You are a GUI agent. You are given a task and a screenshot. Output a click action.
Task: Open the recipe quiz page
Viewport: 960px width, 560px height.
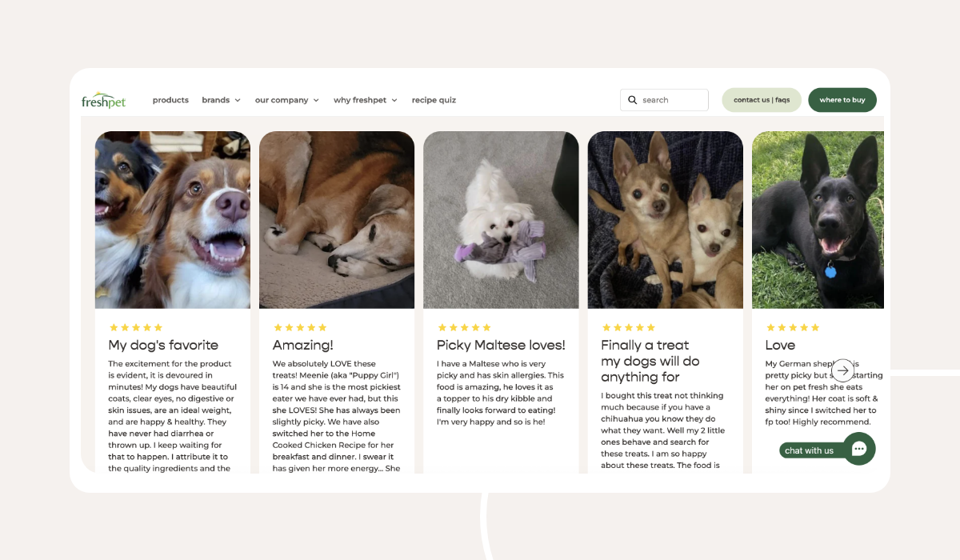point(434,100)
